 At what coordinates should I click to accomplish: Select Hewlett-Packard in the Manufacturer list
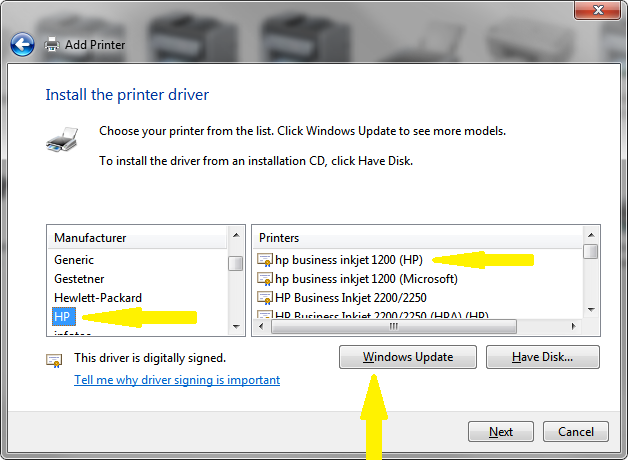click(98, 297)
